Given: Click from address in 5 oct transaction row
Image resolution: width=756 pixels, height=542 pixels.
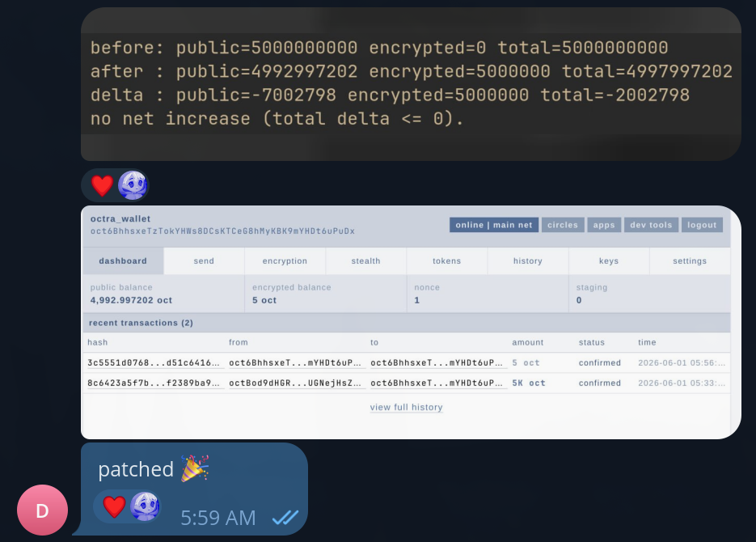Looking at the screenshot, I should tap(295, 362).
